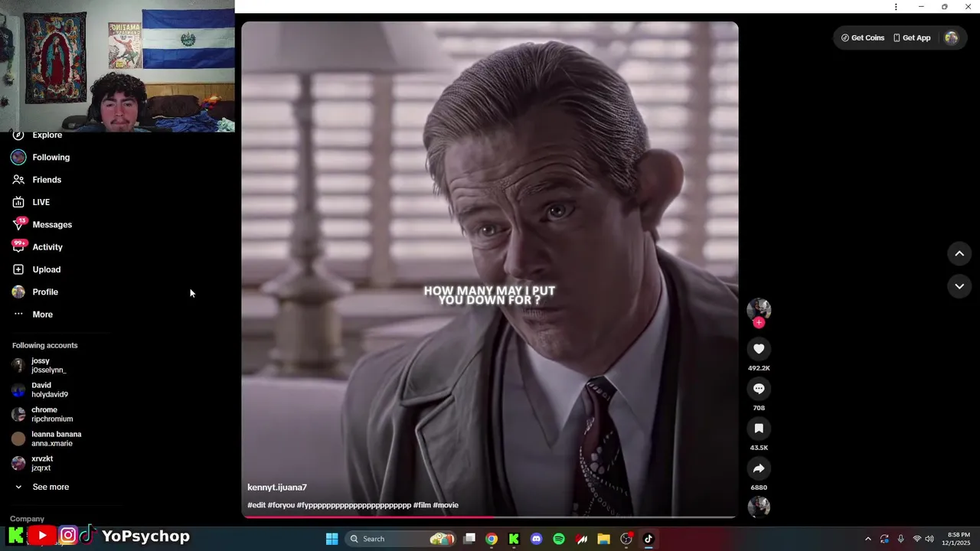Open the spinning sound disc thumbnail
The width and height of the screenshot is (980, 551).
point(759,507)
